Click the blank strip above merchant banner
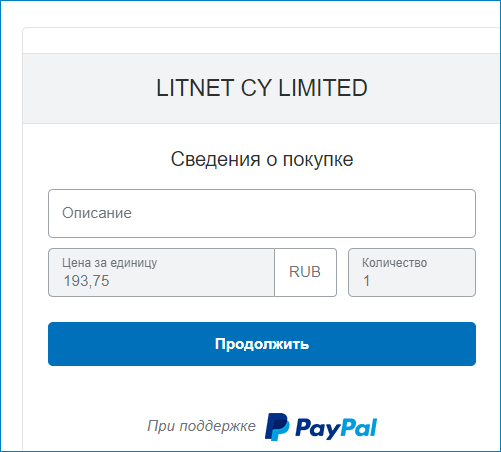The image size is (501, 452). click(x=262, y=40)
